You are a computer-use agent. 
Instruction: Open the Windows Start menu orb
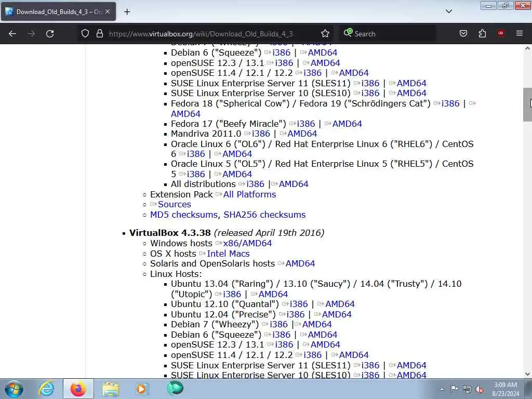(x=14, y=389)
